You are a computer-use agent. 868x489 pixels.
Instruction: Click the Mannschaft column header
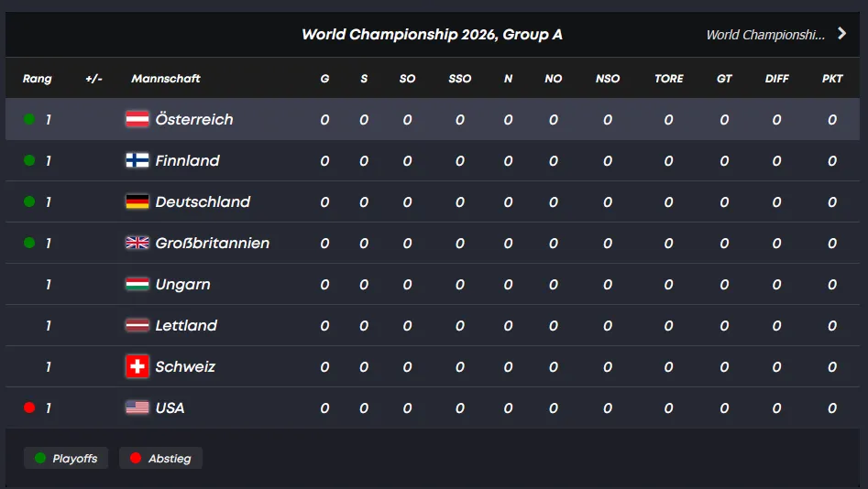[166, 79]
